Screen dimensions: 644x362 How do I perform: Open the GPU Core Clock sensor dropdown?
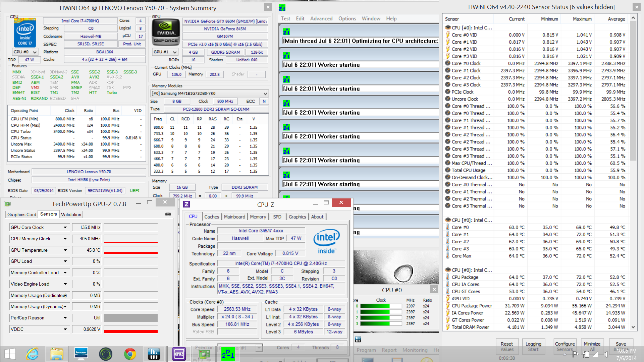point(65,228)
